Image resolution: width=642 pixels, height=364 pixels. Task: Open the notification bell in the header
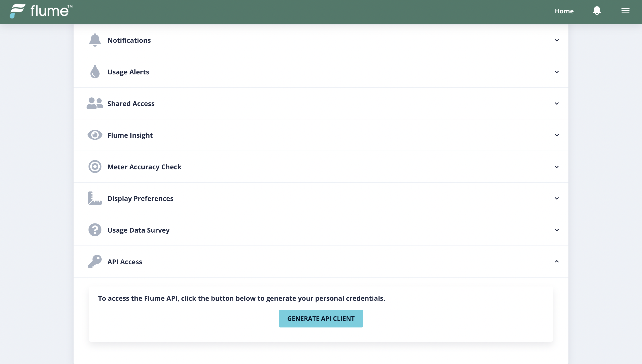point(597,11)
